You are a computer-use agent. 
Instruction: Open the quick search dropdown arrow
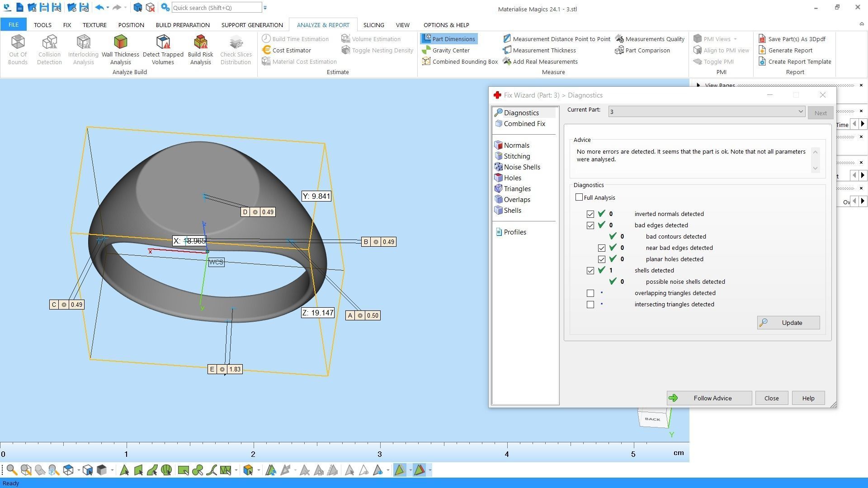pyautogui.click(x=265, y=8)
